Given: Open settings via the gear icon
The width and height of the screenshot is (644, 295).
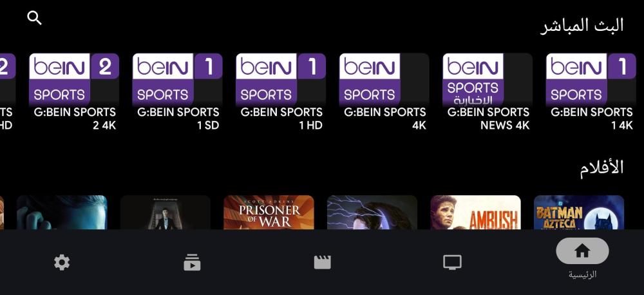Looking at the screenshot, I should coord(62,262).
